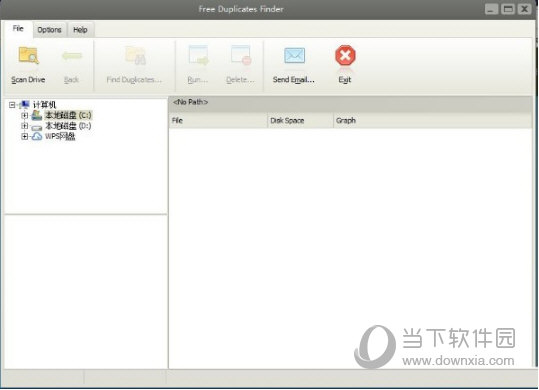Maximize the Free Duplicates Finder window
The height and width of the screenshot is (390, 539).
pyautogui.click(x=508, y=9)
